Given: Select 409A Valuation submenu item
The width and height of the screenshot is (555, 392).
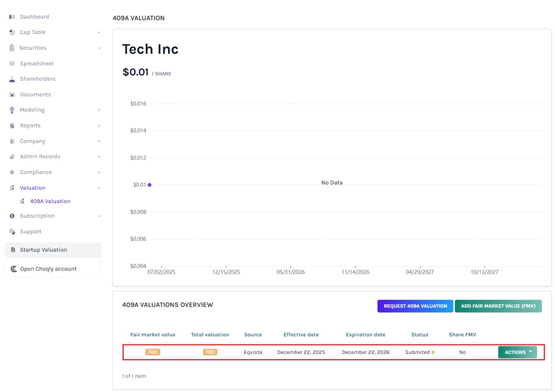Looking at the screenshot, I should click(x=50, y=201).
